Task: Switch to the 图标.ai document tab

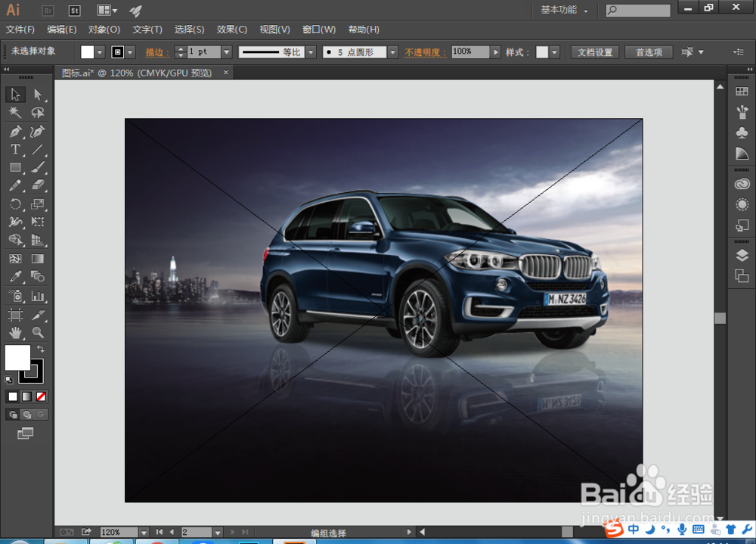Action: pyautogui.click(x=138, y=73)
